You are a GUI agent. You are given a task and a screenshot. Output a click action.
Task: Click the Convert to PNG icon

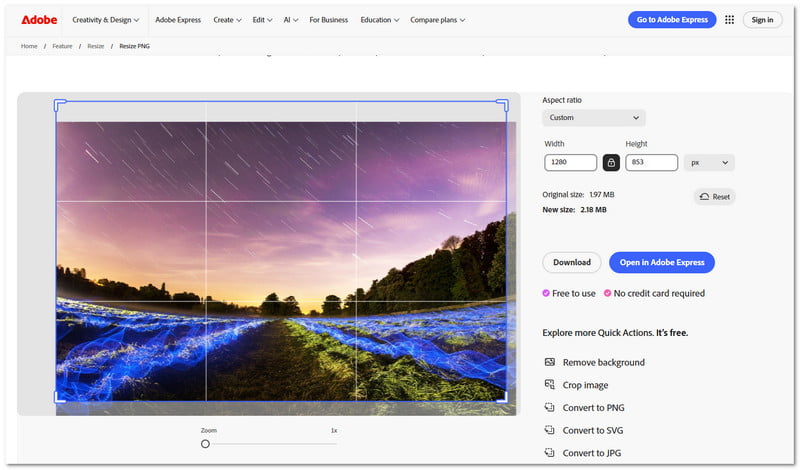click(x=549, y=407)
